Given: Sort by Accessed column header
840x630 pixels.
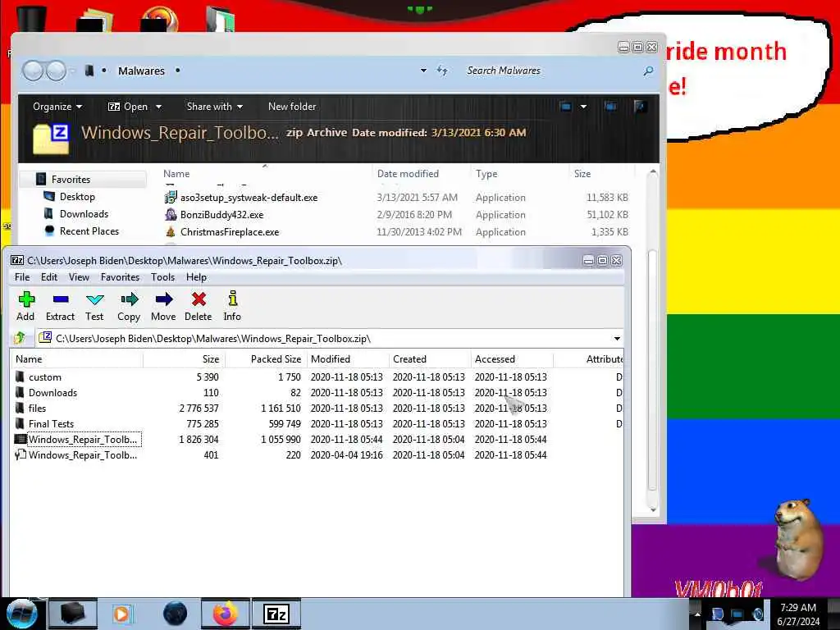Looking at the screenshot, I should tap(512, 359).
